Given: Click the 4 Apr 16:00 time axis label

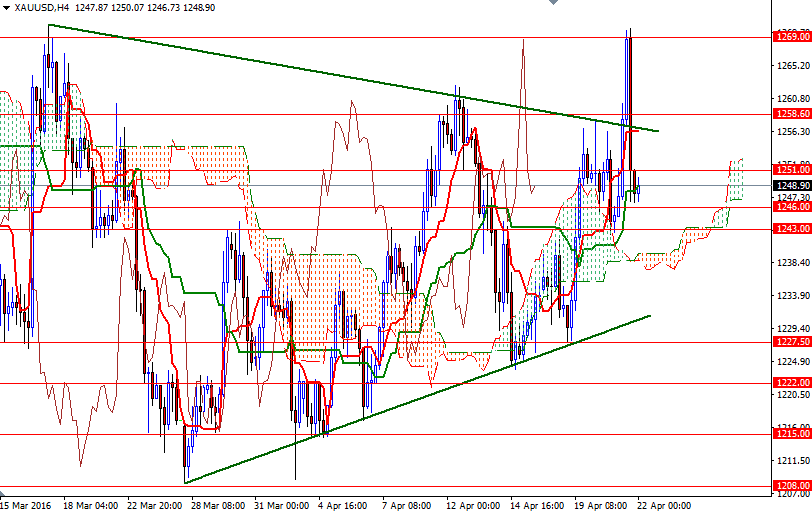Looking at the screenshot, I should (x=343, y=506).
